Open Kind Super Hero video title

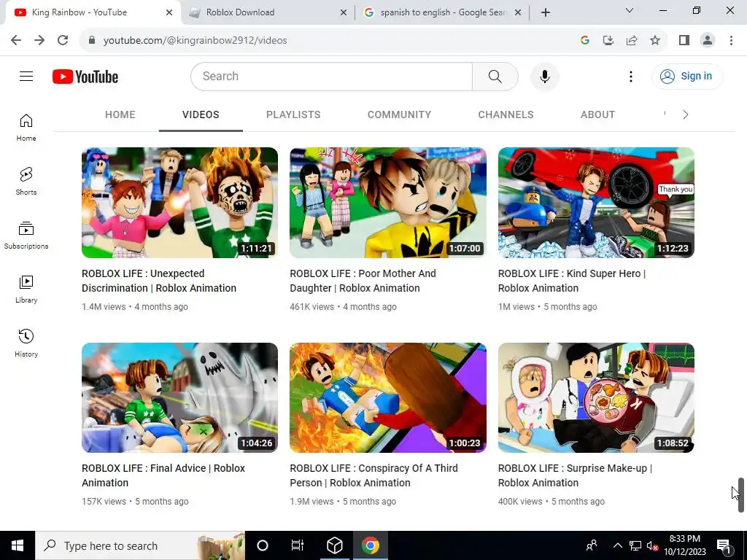click(572, 281)
